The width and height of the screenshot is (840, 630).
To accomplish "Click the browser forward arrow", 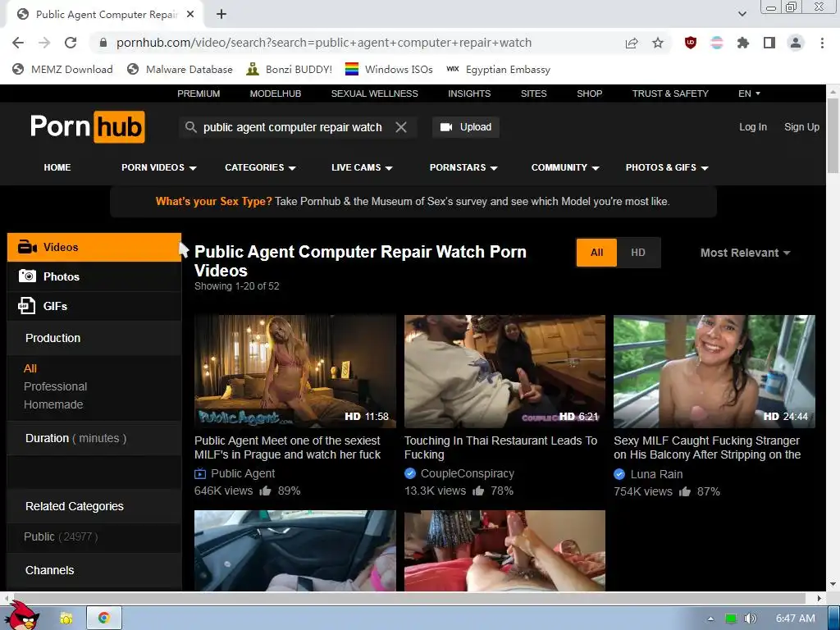I will [x=44, y=43].
